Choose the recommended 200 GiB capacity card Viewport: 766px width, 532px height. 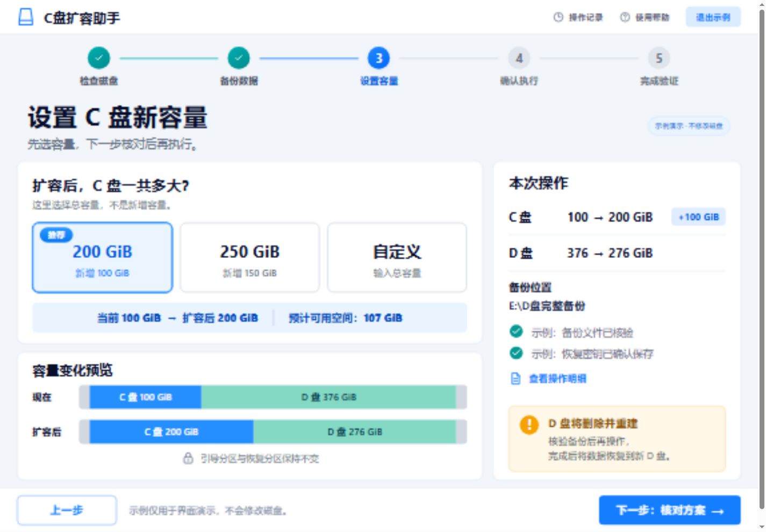[102, 257]
